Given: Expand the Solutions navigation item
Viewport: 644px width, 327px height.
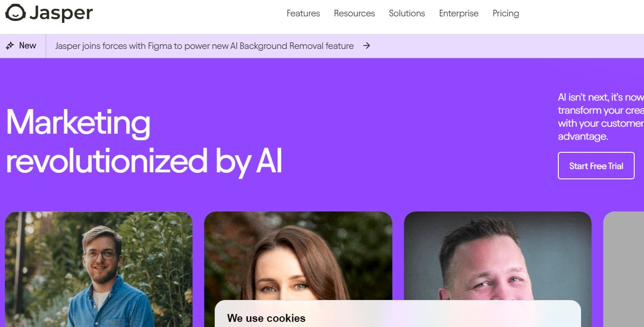Looking at the screenshot, I should coord(407,14).
